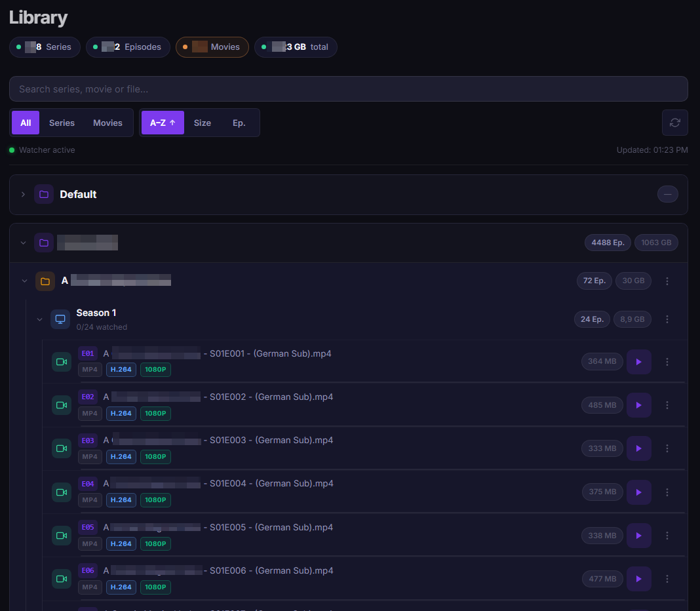The image size is (700, 611).
Task: Click the camera icon for episode E03
Action: click(x=62, y=448)
